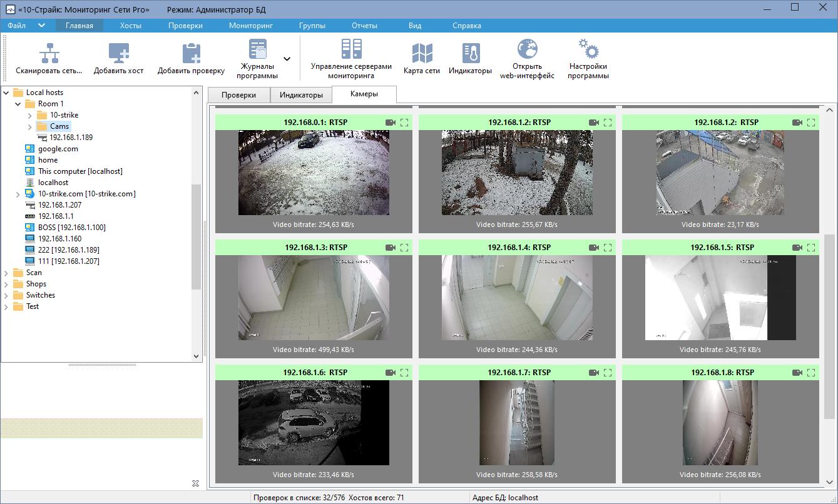Click the Add Host (Добавить хост) icon
Image resolution: width=838 pixels, height=504 pixels.
tap(118, 54)
